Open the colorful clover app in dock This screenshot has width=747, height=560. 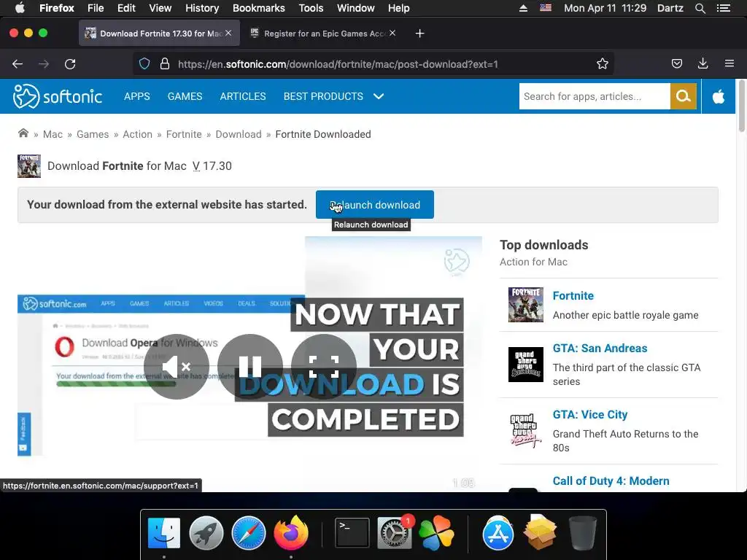pyautogui.click(x=436, y=533)
